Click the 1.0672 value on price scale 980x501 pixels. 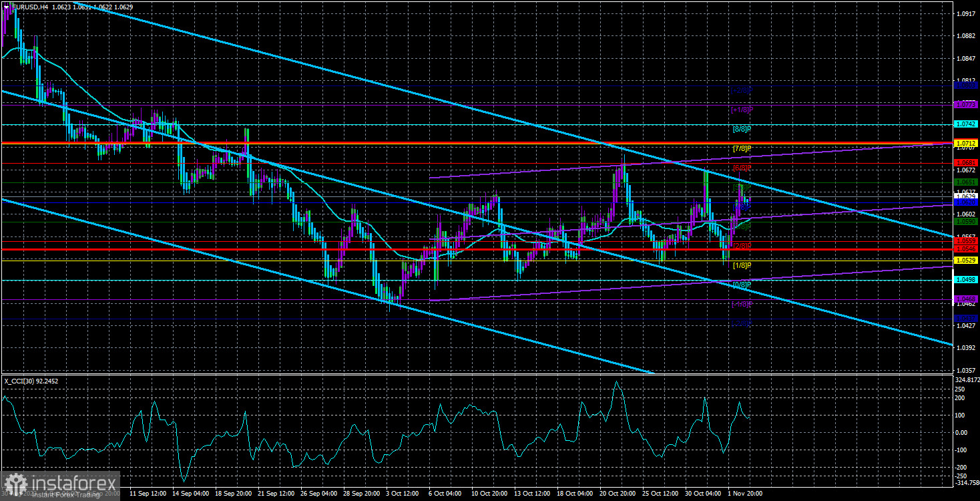click(x=966, y=170)
